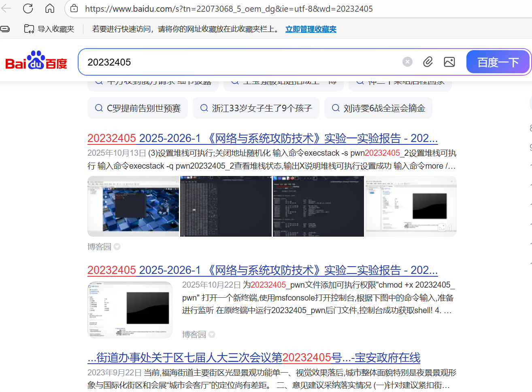The image size is (532, 392).
Task: Click the 导入收藏夹 label
Action: point(56,29)
